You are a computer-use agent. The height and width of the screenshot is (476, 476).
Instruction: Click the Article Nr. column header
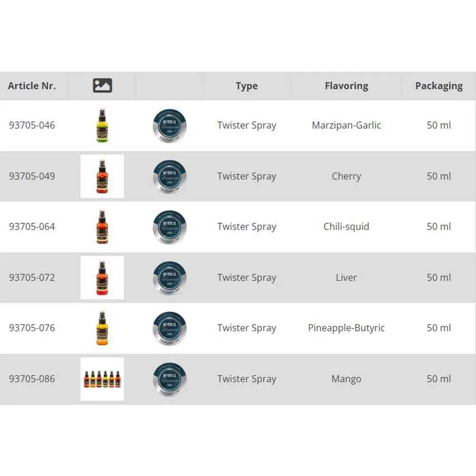32,86
